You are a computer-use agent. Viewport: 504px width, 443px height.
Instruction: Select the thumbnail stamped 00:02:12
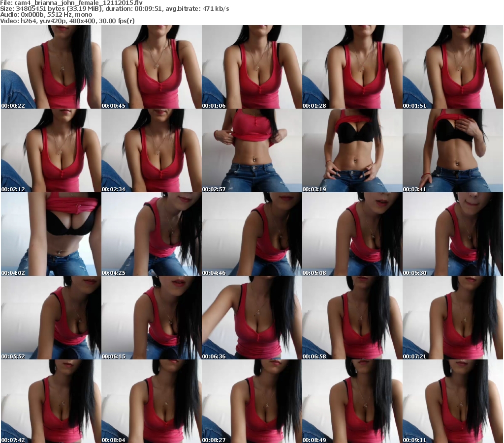coord(51,150)
